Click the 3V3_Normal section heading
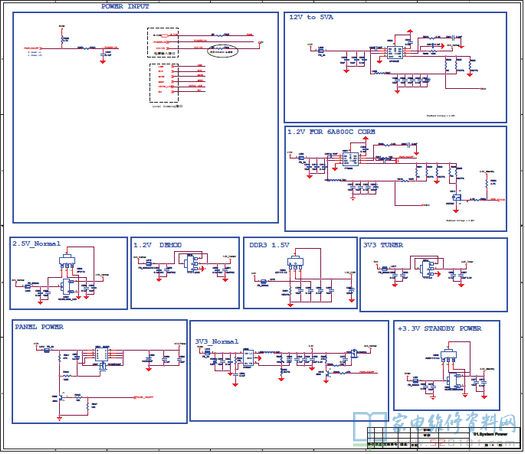The image size is (525, 454). pos(217,342)
